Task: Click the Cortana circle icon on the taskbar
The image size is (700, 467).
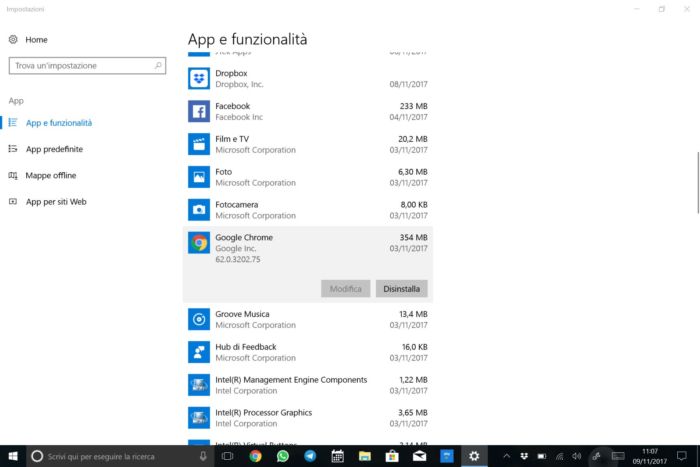Action: 37,456
